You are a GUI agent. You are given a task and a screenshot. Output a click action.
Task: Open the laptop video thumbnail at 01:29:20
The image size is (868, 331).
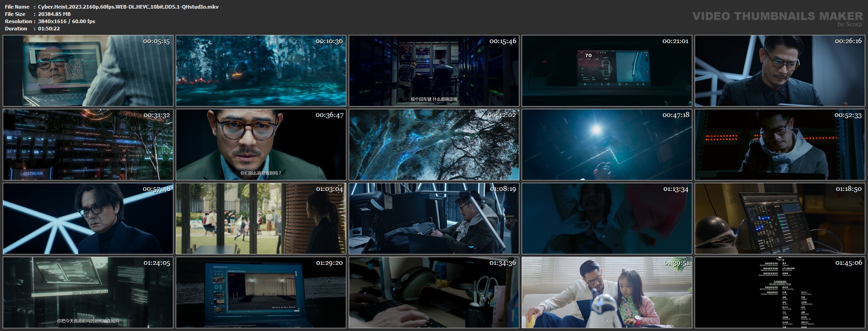[x=261, y=292]
